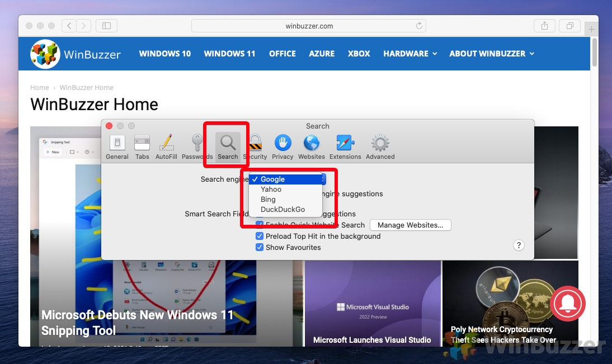Screen dimensions: 612x364
Task: Choose Google in the search engine list
Action: [286, 179]
